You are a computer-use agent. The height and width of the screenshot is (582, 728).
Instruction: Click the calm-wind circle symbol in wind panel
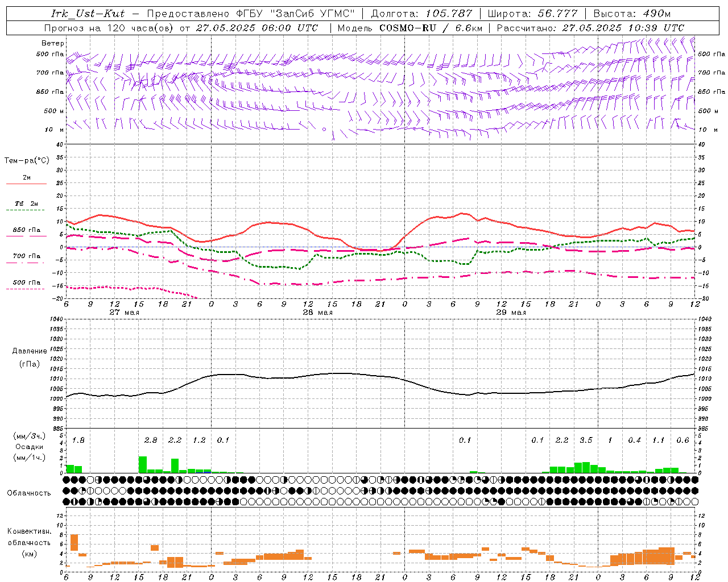(324, 130)
